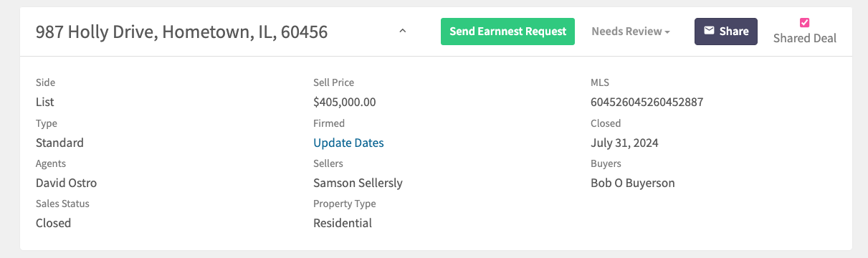Click the envelope icon in Share button
This screenshot has width=868, height=258.
(709, 31)
